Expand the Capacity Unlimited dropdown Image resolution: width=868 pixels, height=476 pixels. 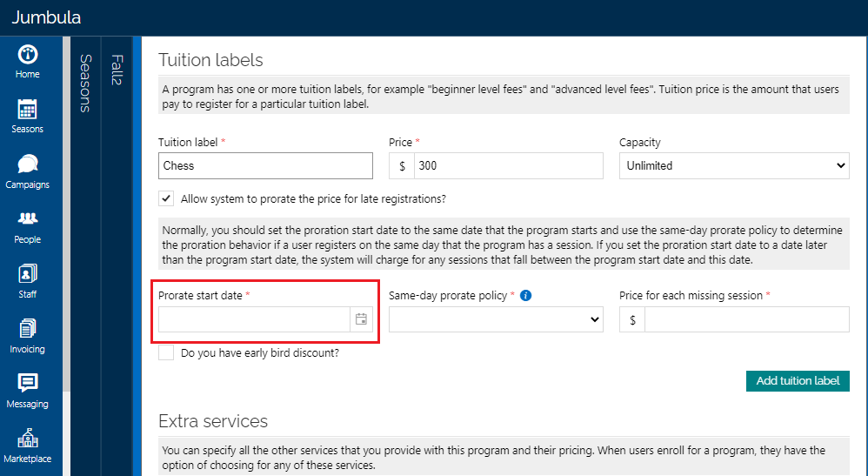pos(734,165)
